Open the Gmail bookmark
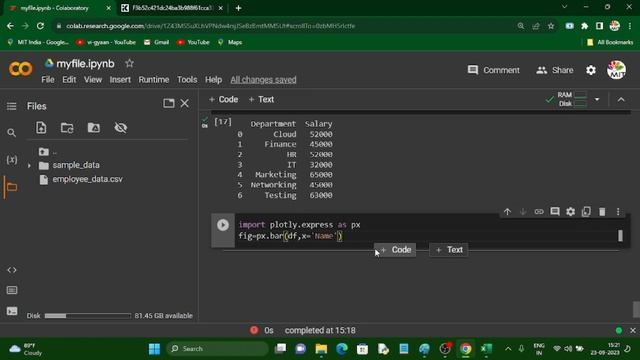 pyautogui.click(x=156, y=42)
